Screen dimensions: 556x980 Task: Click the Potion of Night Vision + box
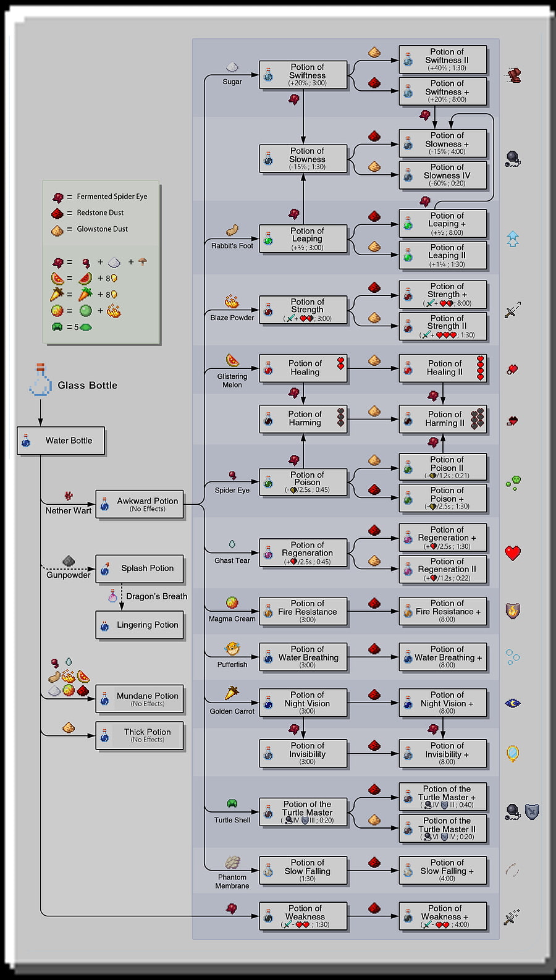pyautogui.click(x=443, y=703)
